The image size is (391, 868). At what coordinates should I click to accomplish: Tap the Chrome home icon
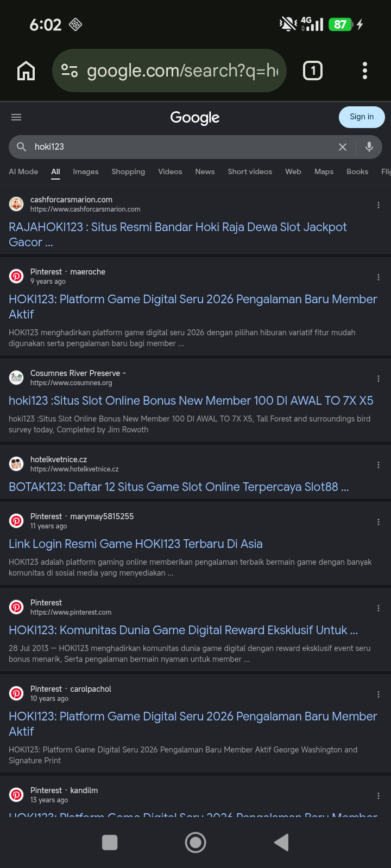(x=26, y=71)
